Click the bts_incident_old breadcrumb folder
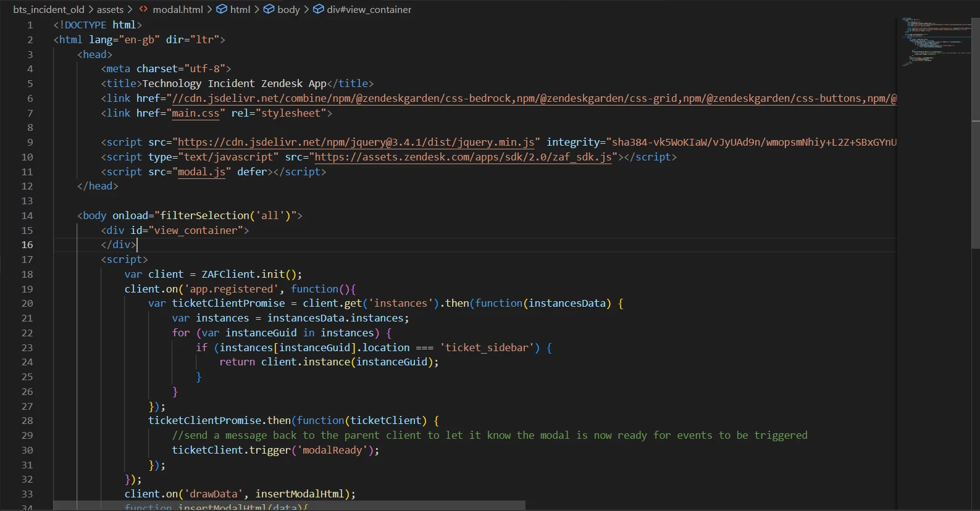980x511 pixels. [x=49, y=9]
